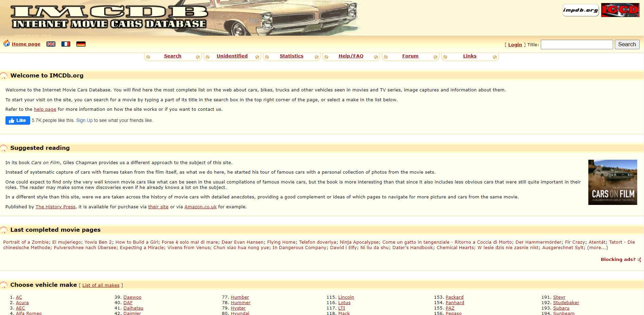Image resolution: width=644 pixels, height=315 pixels.
Task: Click the 'Blocking ads? :(' link
Action: tap(621, 260)
